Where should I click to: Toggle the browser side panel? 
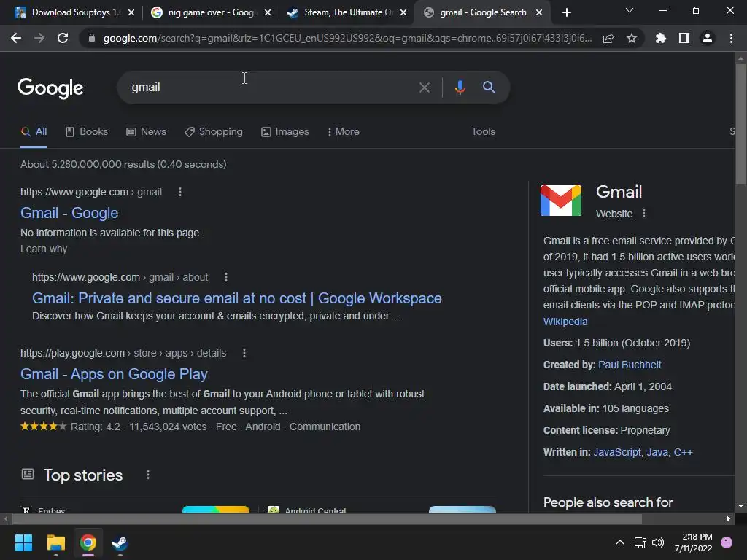(x=684, y=38)
